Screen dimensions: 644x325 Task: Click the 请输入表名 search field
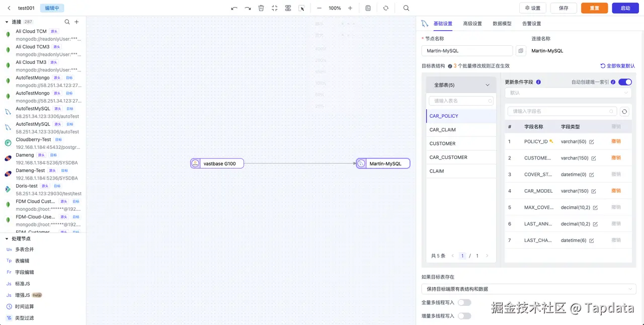pos(461,101)
